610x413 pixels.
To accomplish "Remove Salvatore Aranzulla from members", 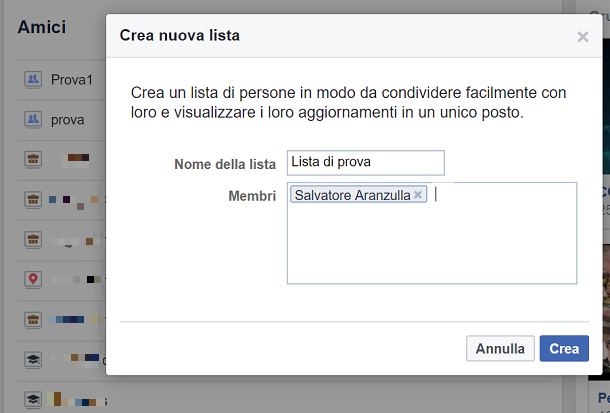I will (x=418, y=194).
